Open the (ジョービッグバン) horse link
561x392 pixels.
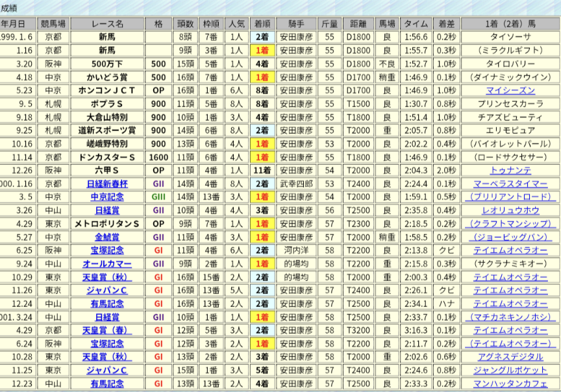point(510,238)
